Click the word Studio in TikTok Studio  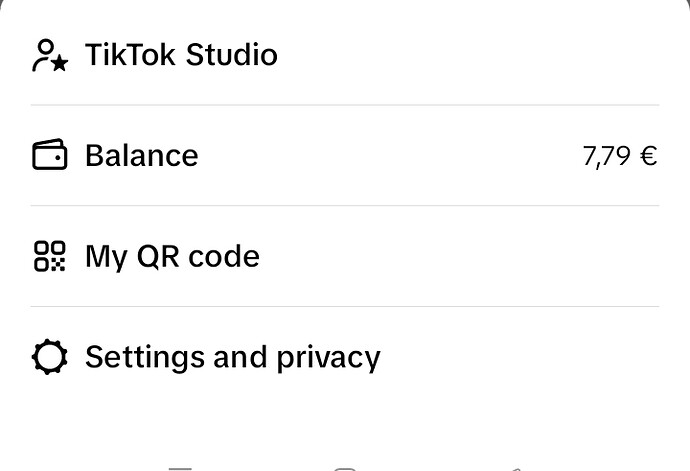point(231,55)
